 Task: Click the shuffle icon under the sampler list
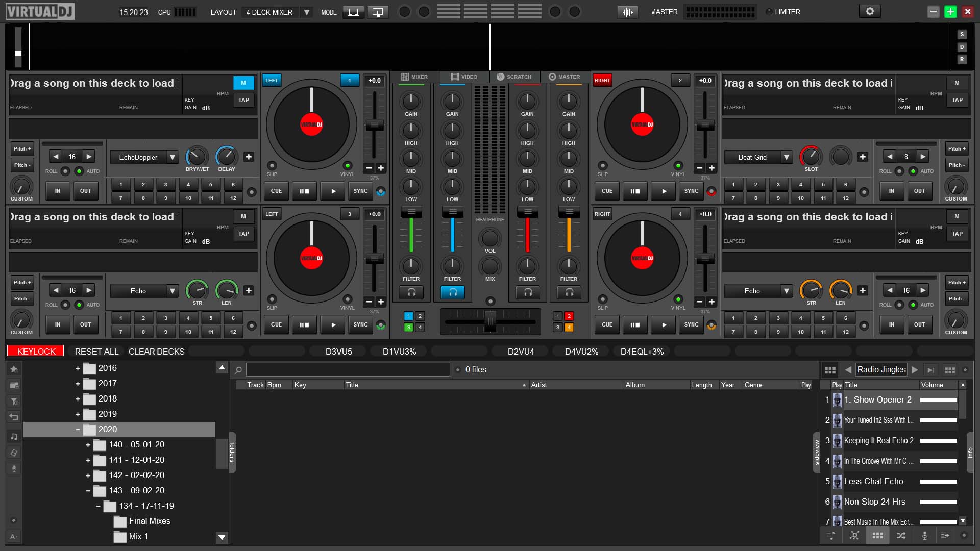[901, 535]
